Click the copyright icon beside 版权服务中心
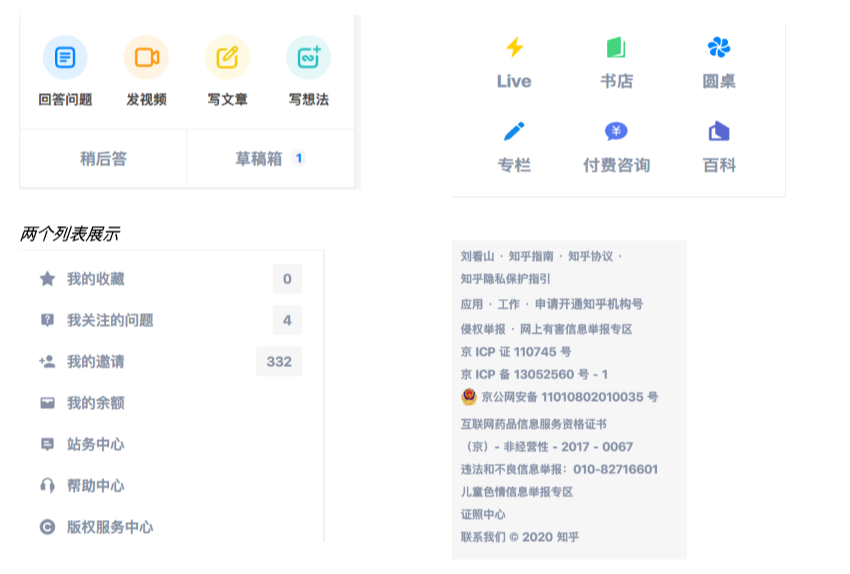The height and width of the screenshot is (574, 850). tap(48, 527)
